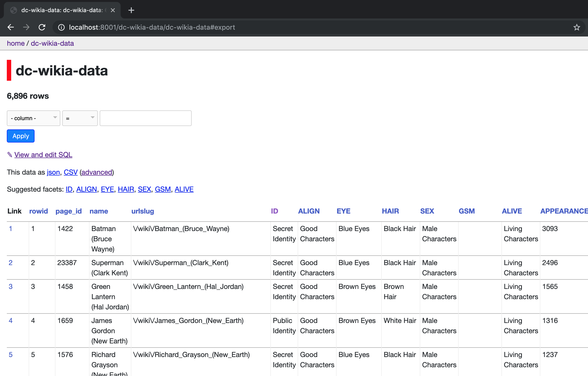Screen dimensions: 588x376
Task: Apply the GSM suggested facet
Action: pos(163,189)
